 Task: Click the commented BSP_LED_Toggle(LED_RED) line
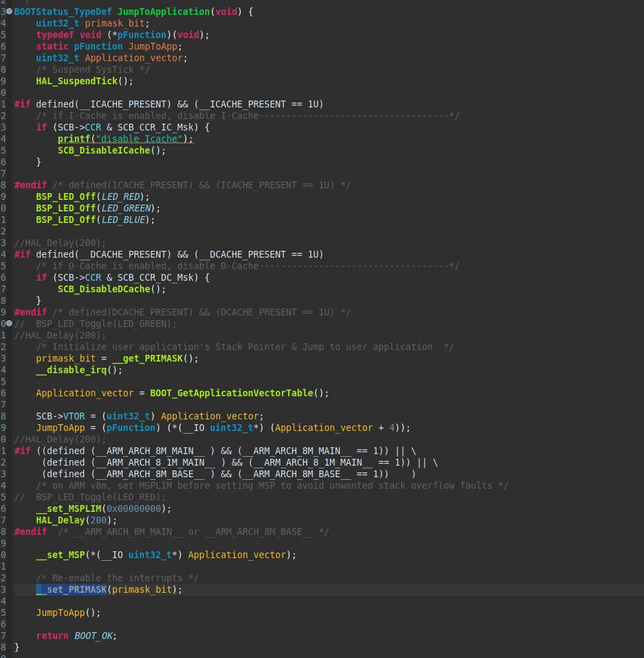tap(90, 498)
